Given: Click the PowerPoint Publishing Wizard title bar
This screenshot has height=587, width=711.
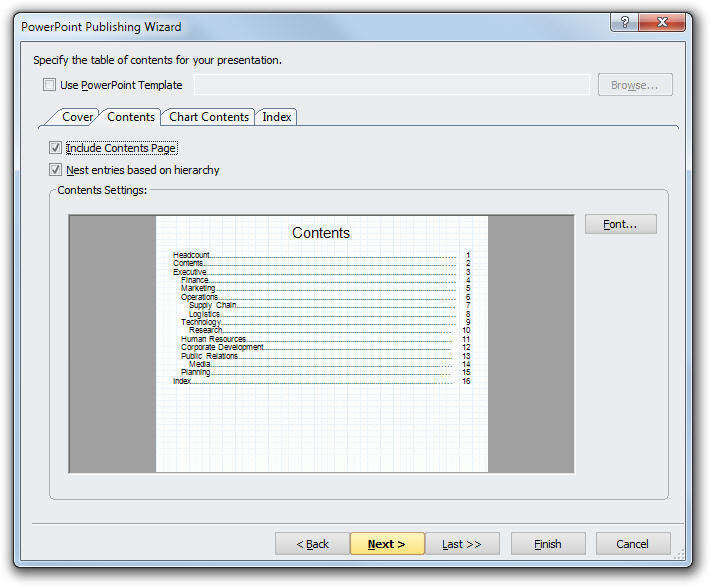Looking at the screenshot, I should pyautogui.click(x=300, y=26).
